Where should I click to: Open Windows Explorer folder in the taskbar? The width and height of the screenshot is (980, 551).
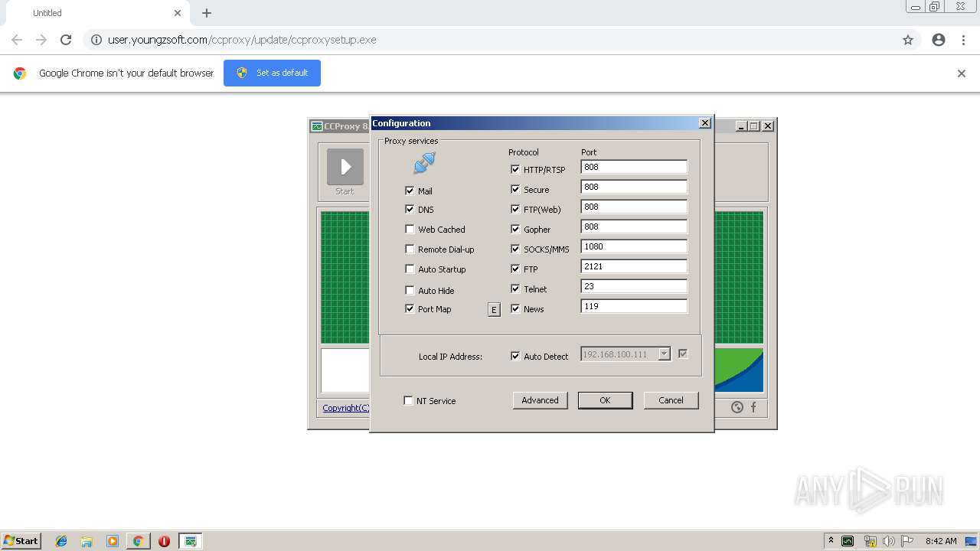(x=87, y=541)
